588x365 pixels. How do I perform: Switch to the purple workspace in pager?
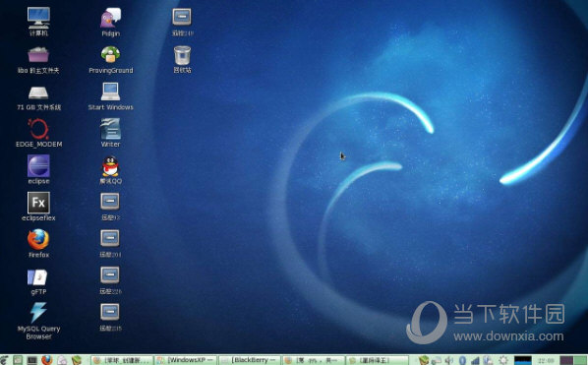(x=566, y=360)
